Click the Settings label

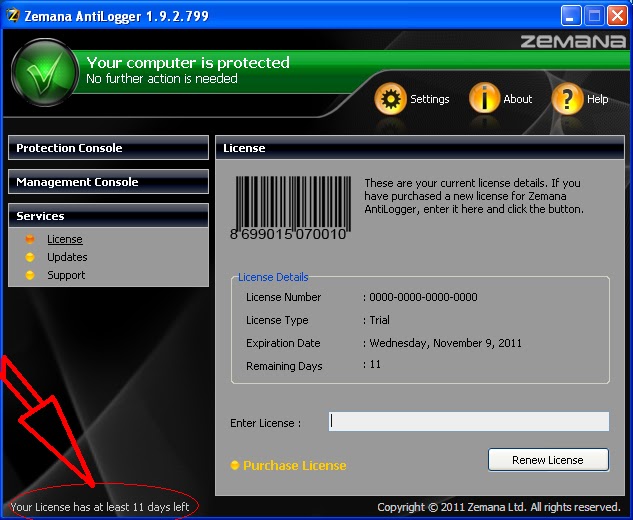(430, 99)
